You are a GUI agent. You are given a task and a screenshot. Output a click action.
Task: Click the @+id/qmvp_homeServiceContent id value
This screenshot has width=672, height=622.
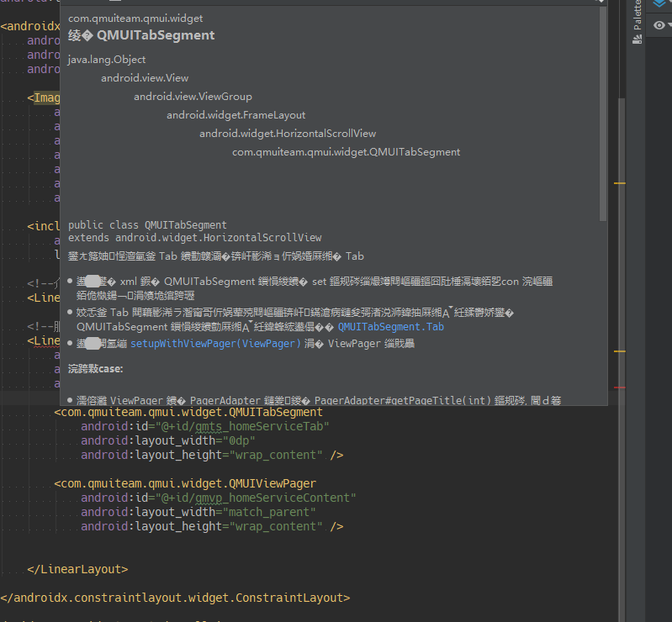pyautogui.click(x=256, y=498)
